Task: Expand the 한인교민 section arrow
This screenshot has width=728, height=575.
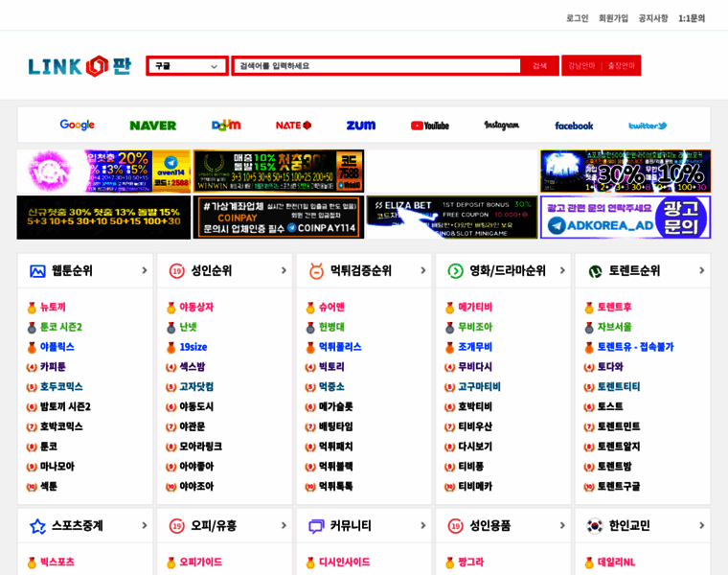Action: [x=701, y=525]
